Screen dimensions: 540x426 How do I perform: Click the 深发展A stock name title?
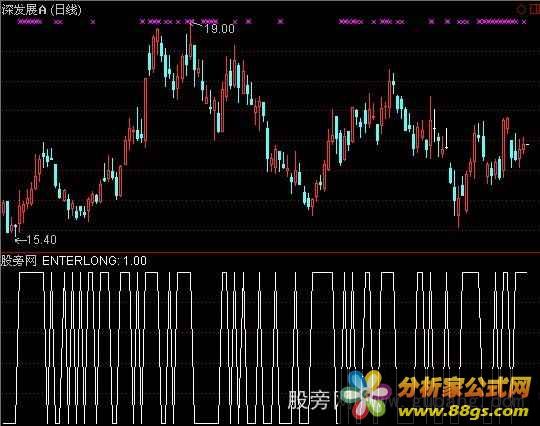click(24, 10)
